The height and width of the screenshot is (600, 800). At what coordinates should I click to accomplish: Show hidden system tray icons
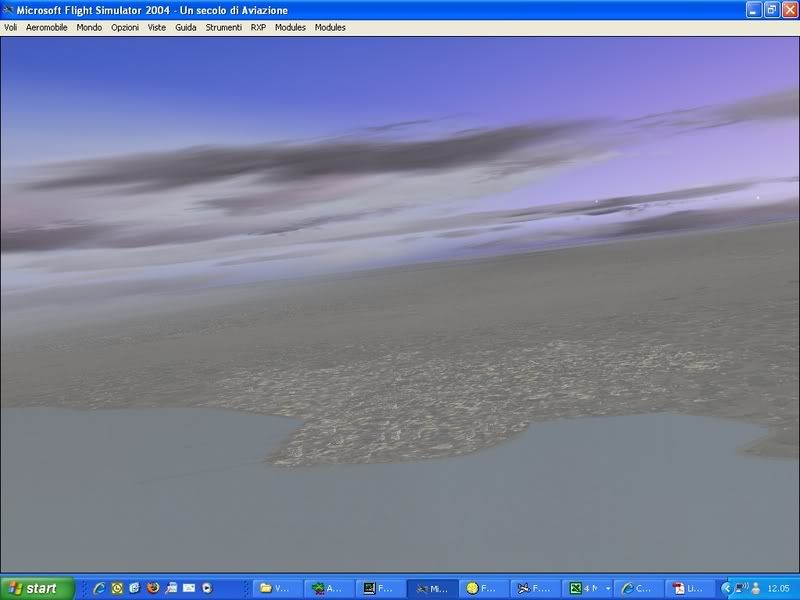tap(726, 589)
